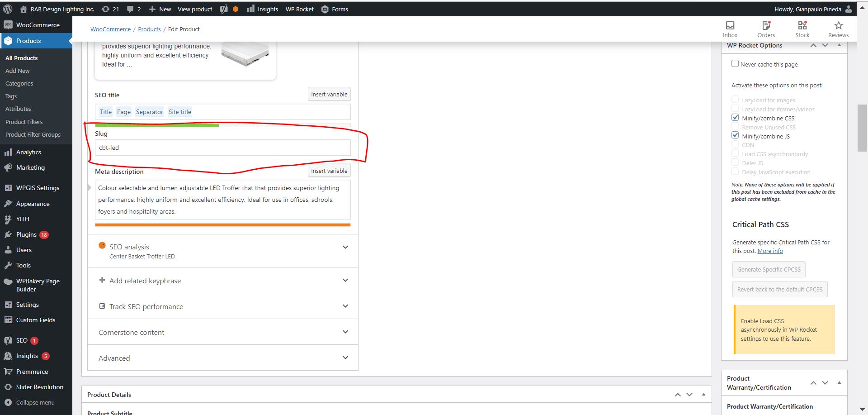Open Analytics in the sidebar menu
The image size is (868, 415).
coord(28,152)
